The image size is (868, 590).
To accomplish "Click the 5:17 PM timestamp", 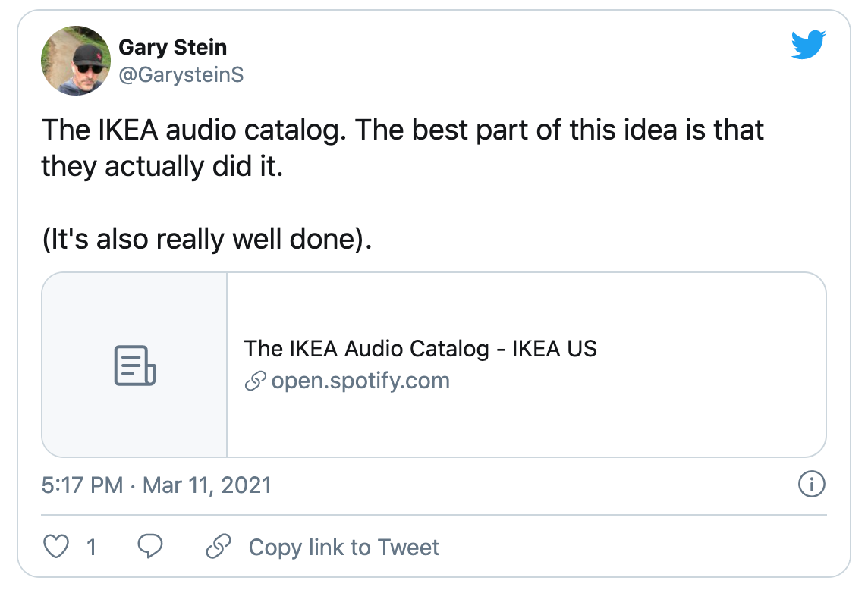I will click(x=83, y=485).
